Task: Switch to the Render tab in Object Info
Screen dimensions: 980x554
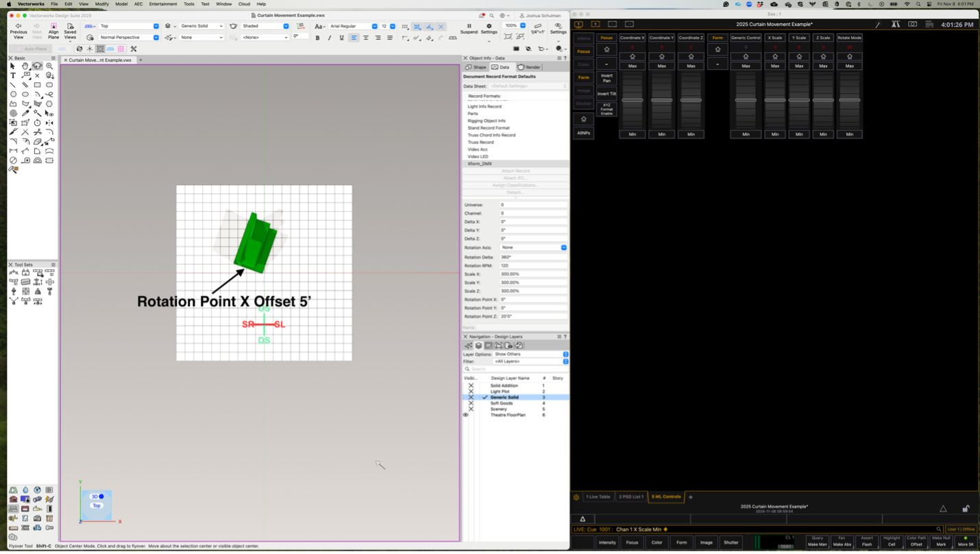Action: [x=529, y=67]
